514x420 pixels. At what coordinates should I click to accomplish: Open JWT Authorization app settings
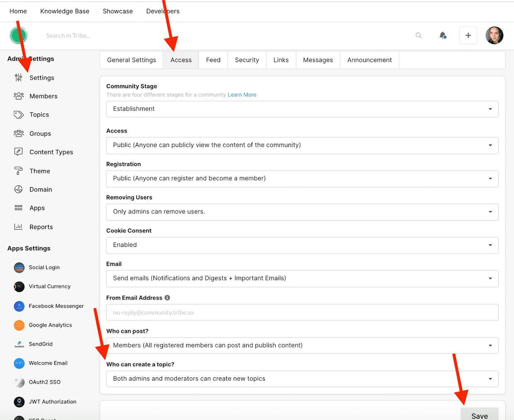click(x=53, y=402)
